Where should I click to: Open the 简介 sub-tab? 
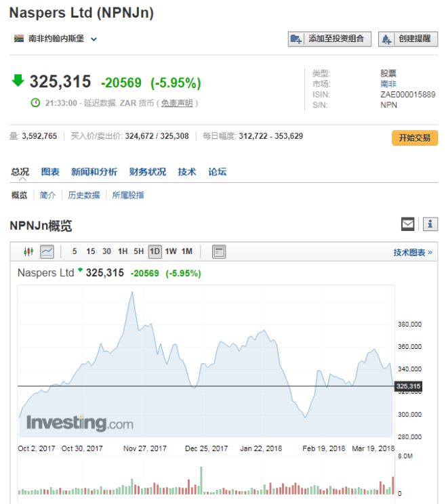coord(47,195)
